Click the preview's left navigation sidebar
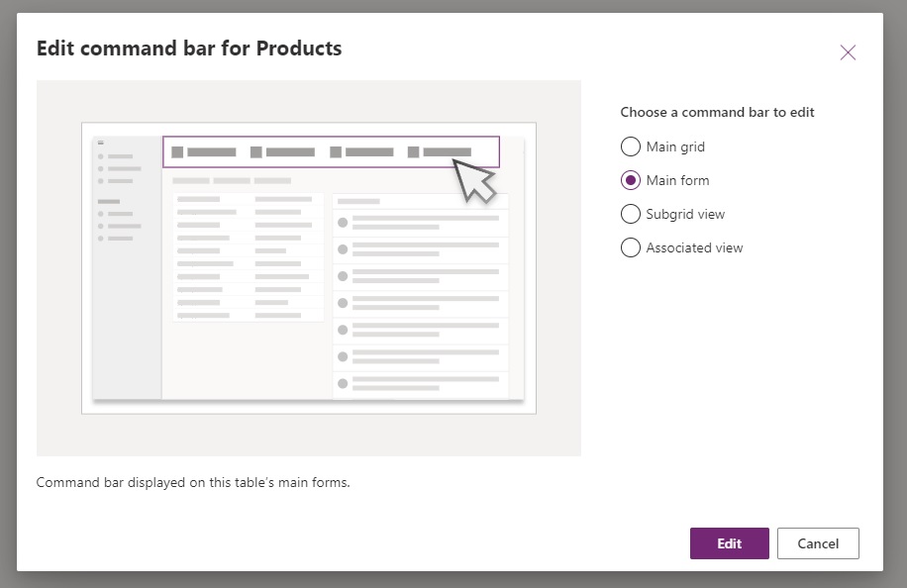 coord(128,267)
